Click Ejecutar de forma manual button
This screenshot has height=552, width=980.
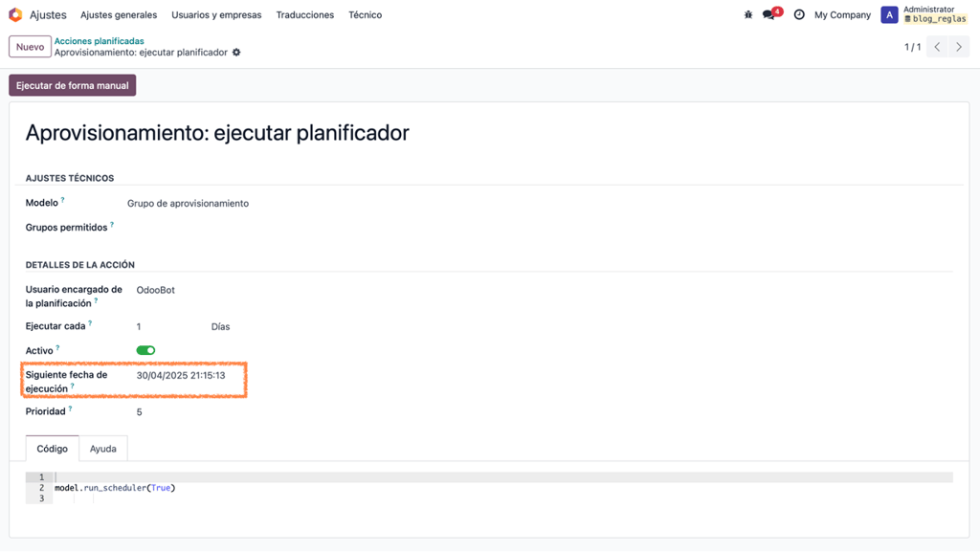73,85
